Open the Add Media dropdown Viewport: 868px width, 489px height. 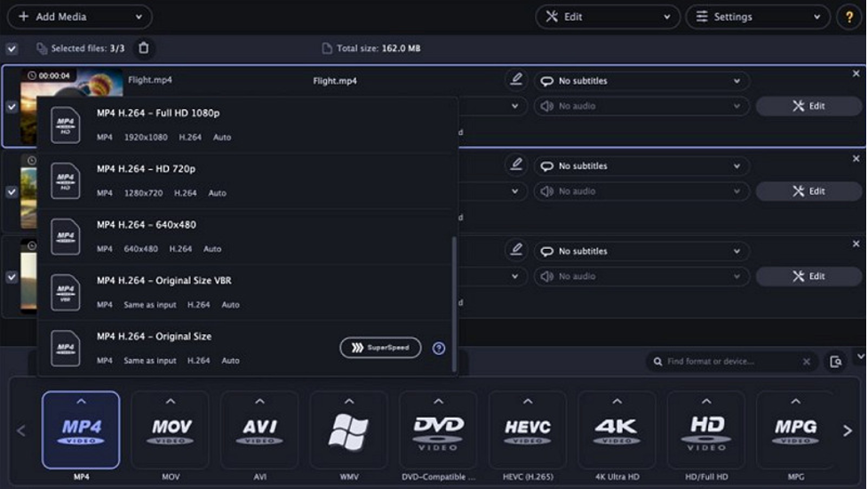[79, 17]
